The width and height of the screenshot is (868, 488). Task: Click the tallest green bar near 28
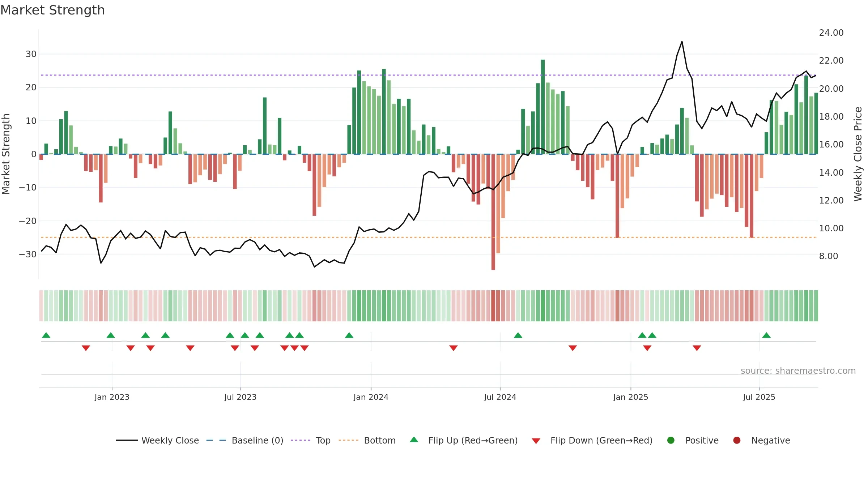pos(543,107)
